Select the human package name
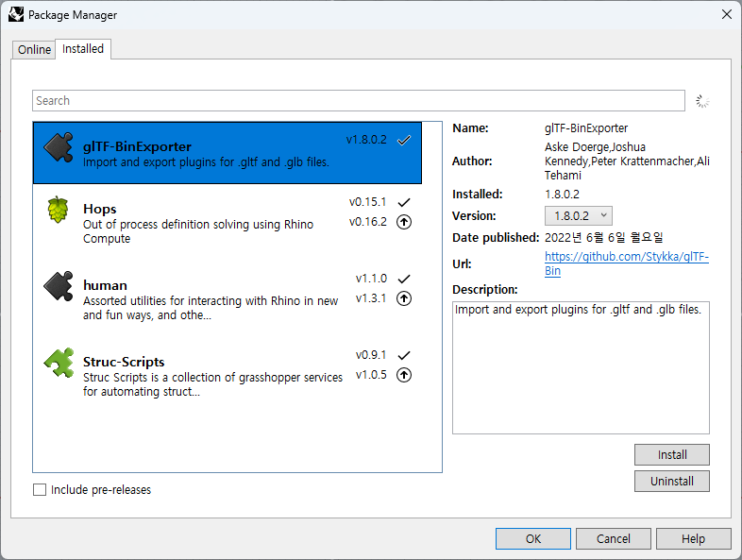742x560 pixels. 105,285
